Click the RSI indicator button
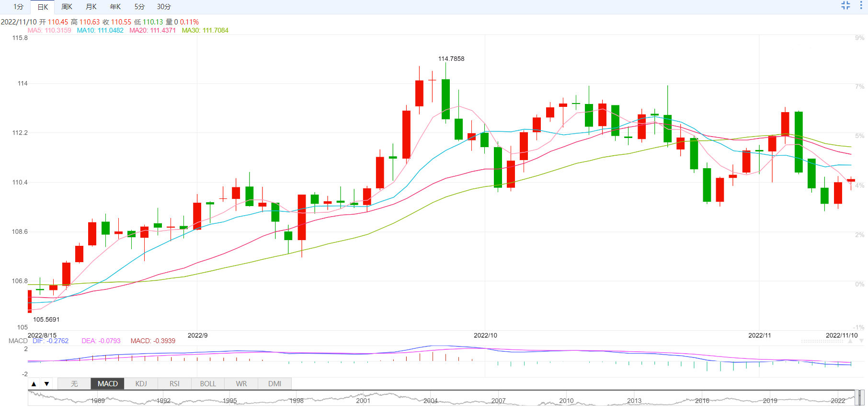Image resolution: width=868 pixels, height=415 pixels. [174, 384]
